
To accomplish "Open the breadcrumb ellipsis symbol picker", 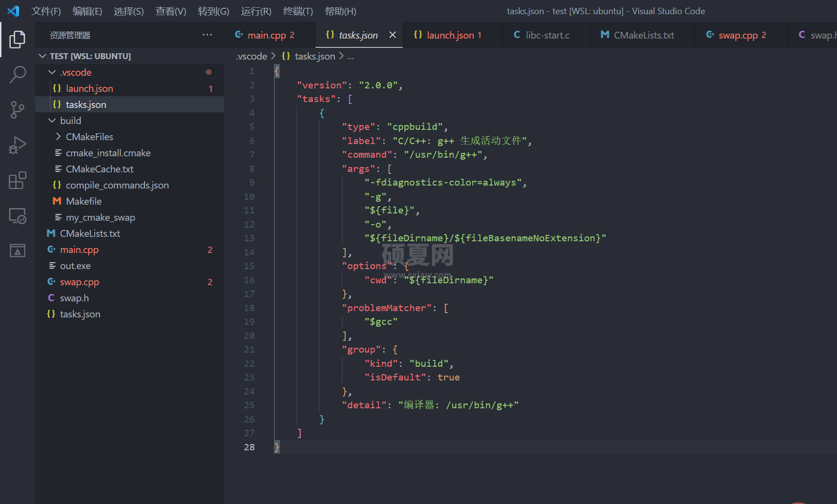I will (351, 57).
